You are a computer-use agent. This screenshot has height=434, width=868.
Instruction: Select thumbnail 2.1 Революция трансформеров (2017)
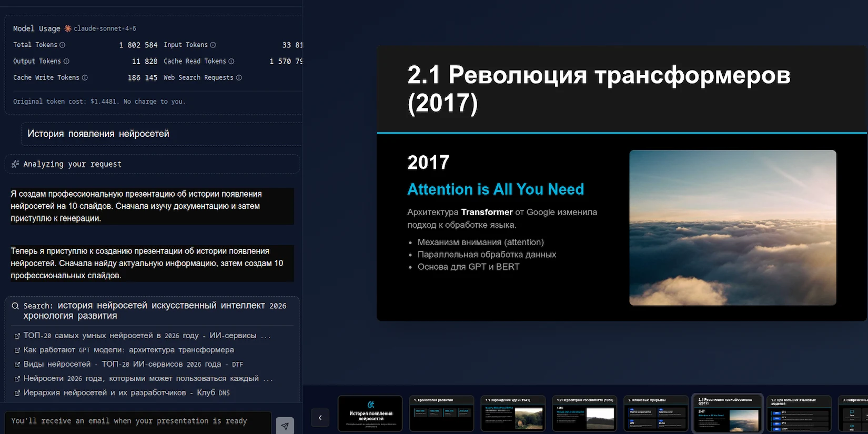coord(728,414)
